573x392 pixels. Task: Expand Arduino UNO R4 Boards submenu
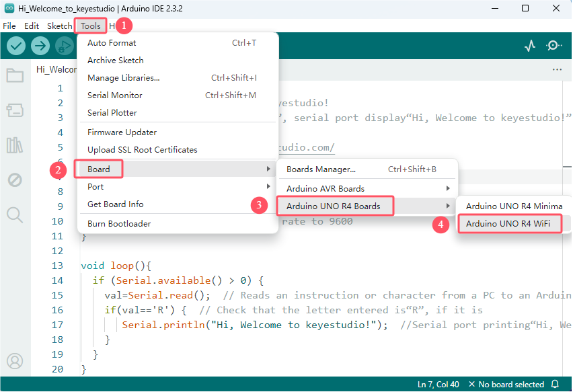click(367, 206)
